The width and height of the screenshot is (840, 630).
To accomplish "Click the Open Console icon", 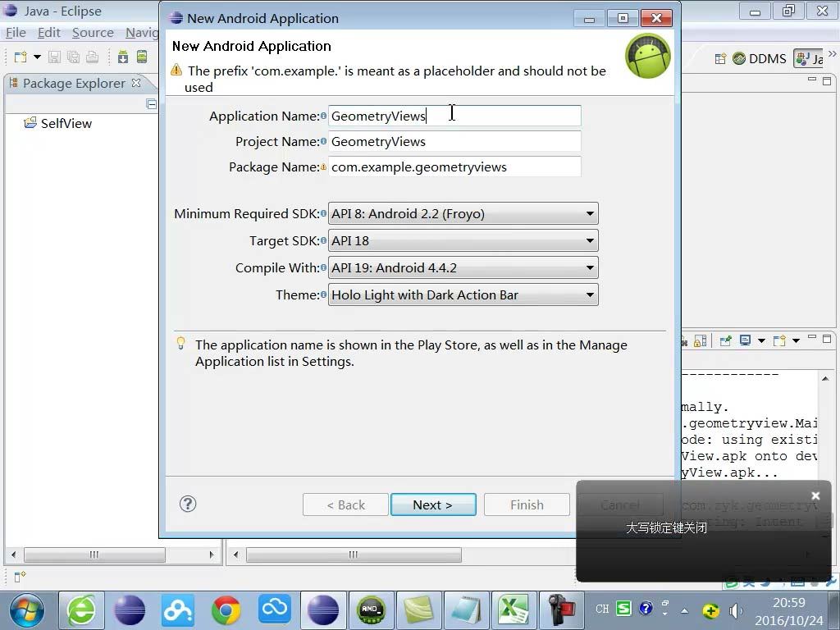I will click(x=779, y=340).
